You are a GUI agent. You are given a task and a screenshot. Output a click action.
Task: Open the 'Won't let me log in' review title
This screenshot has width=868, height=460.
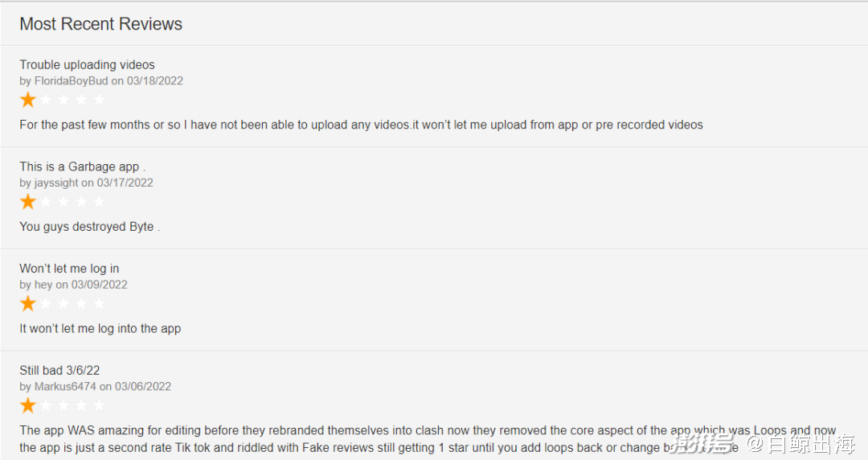[69, 269]
